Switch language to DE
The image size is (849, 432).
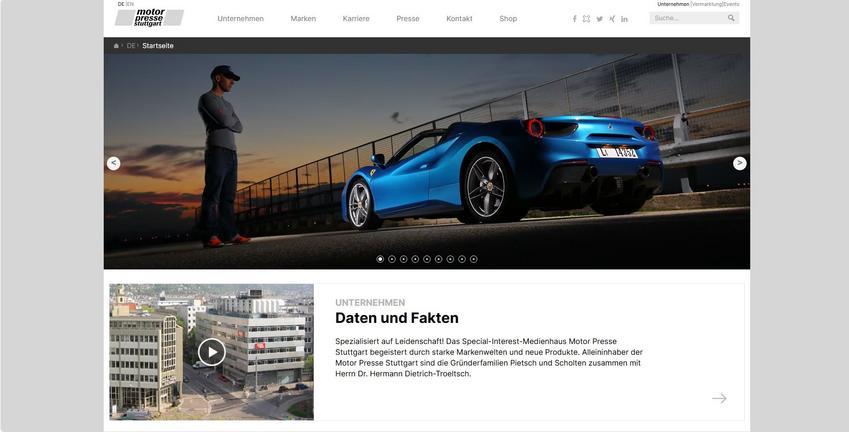click(x=121, y=4)
